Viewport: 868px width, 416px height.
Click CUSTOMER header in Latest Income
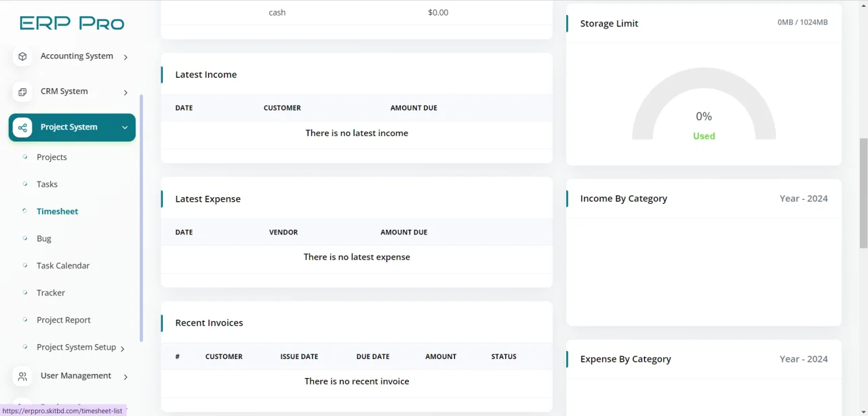point(282,108)
